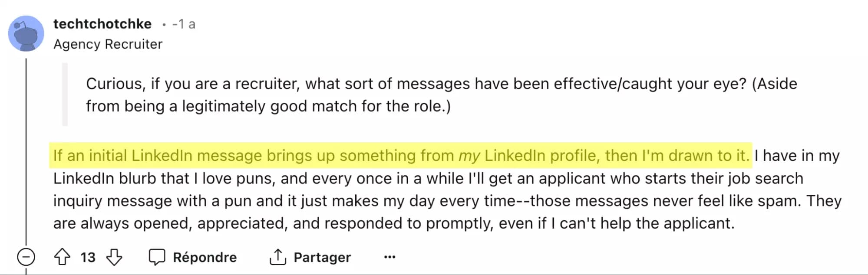Select the yellow highlighted sentence
The image size is (868, 275).
pyautogui.click(x=399, y=156)
